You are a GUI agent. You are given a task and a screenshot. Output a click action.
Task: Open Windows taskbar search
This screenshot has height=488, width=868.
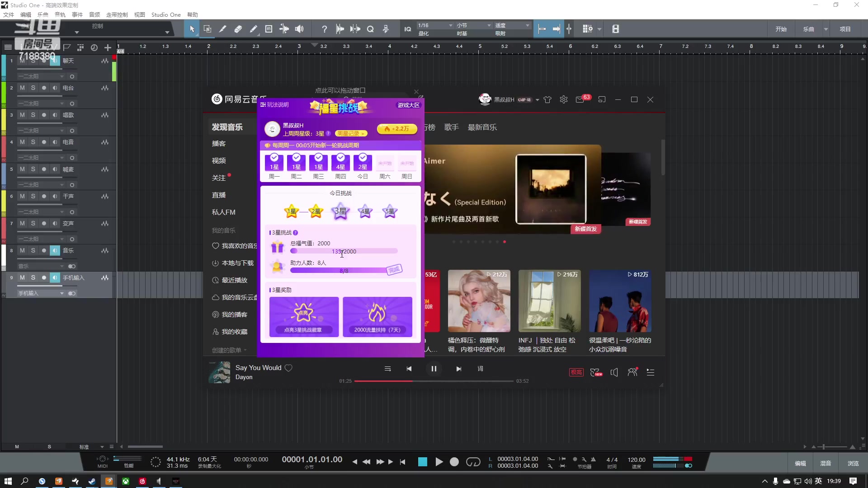[25, 481]
